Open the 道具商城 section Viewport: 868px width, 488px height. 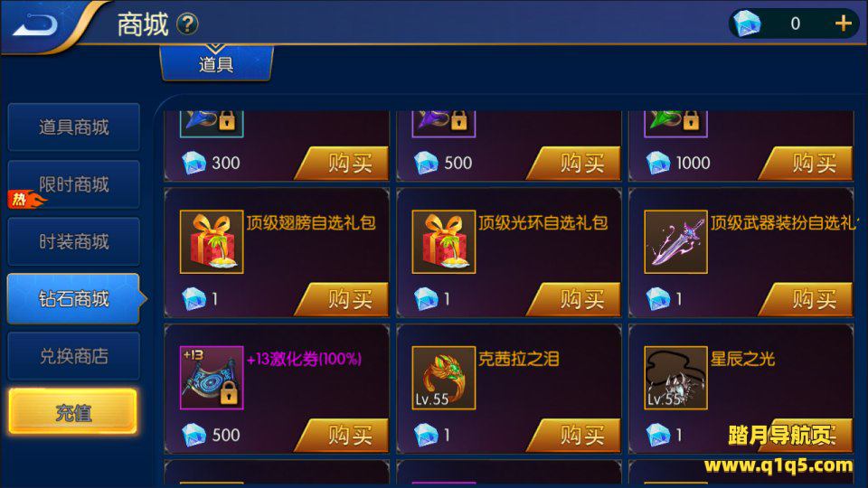tap(73, 127)
